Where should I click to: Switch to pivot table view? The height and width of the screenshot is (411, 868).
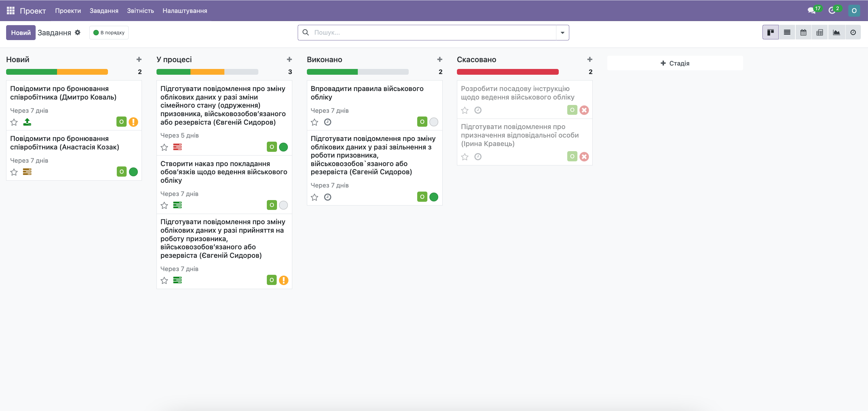819,32
